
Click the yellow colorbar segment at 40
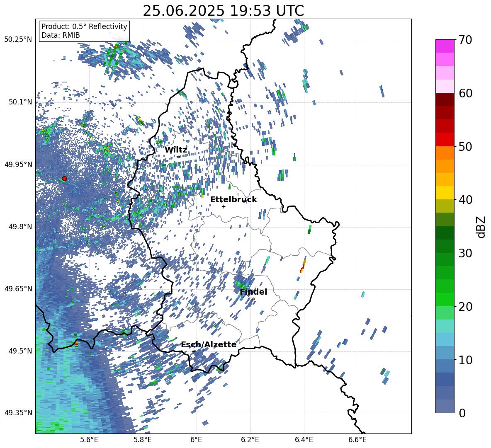tap(445, 193)
